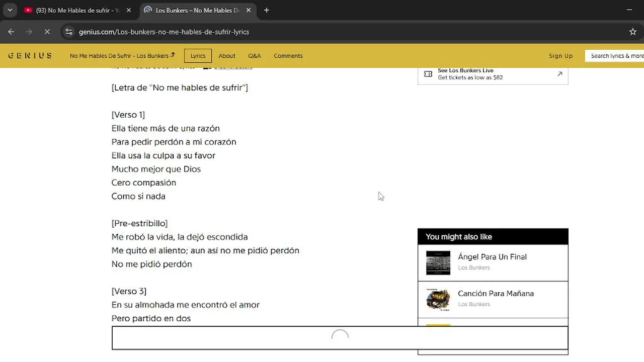The width and height of the screenshot is (644, 362).
Task: Click lyric 'Pero partido en dos'
Action: pos(151,318)
